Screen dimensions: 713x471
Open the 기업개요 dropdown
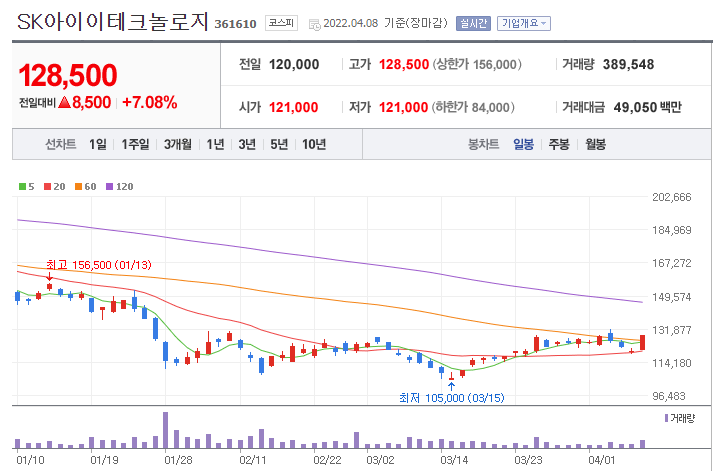click(x=524, y=23)
